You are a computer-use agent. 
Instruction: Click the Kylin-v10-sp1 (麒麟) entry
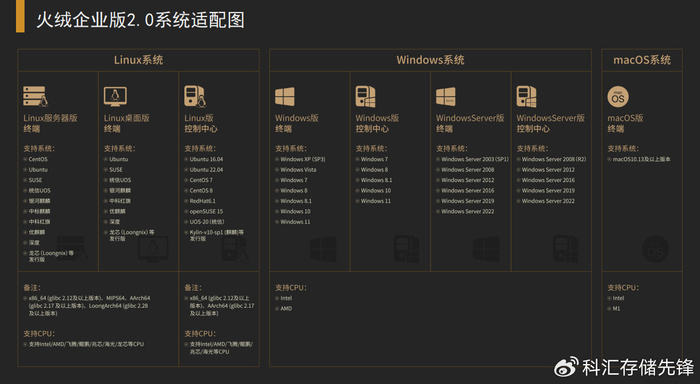(x=217, y=235)
